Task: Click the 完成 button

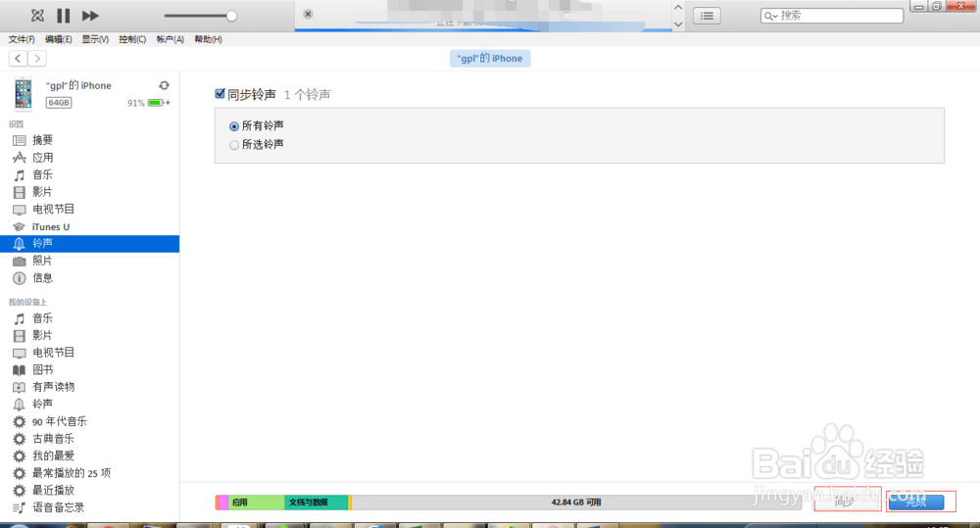Action: coord(916,502)
